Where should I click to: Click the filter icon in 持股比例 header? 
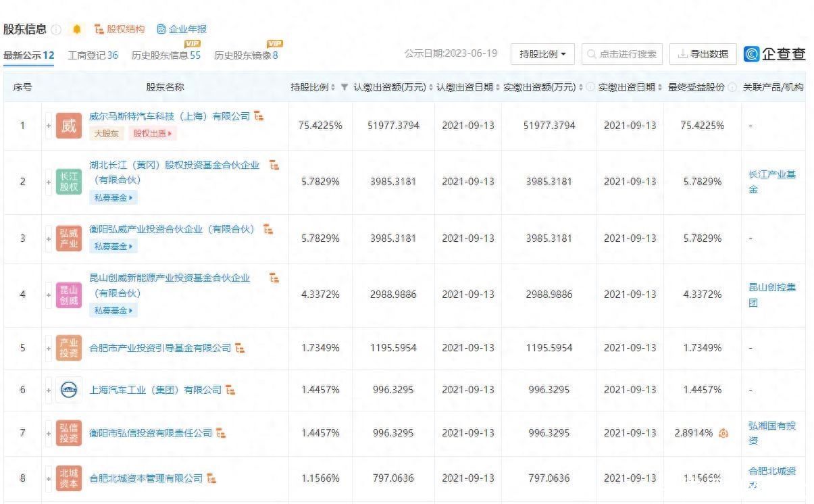[345, 87]
